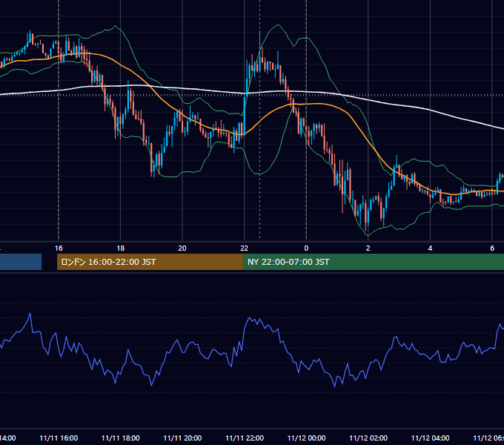The height and width of the screenshot is (445, 504).
Task: Select the NY 22:00-07:00 JST session bar
Action: [373, 262]
